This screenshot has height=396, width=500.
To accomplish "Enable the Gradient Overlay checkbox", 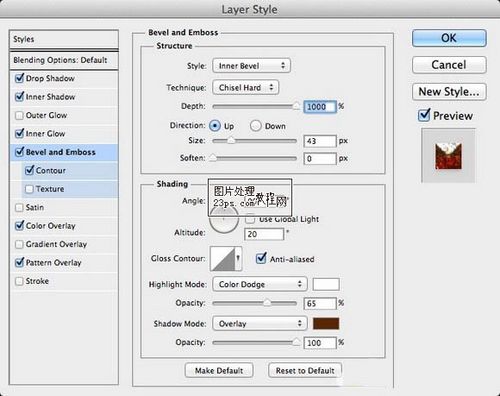I will pos(19,244).
